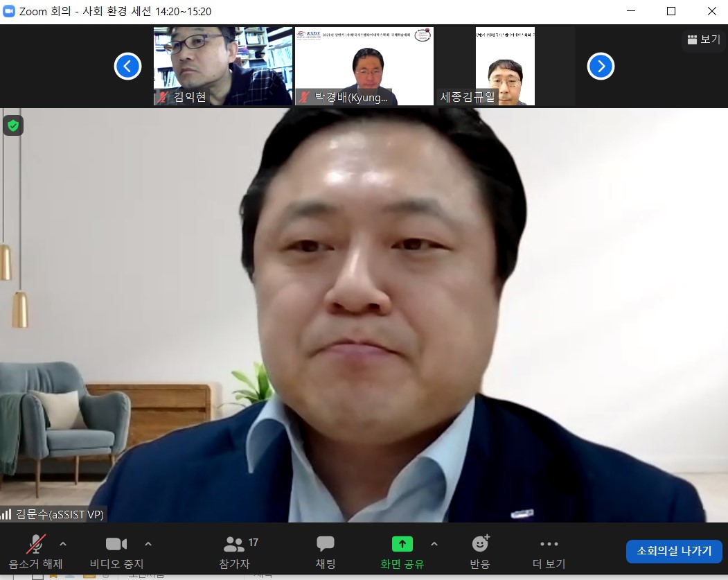Open the 채팅 chat panel

click(x=325, y=551)
